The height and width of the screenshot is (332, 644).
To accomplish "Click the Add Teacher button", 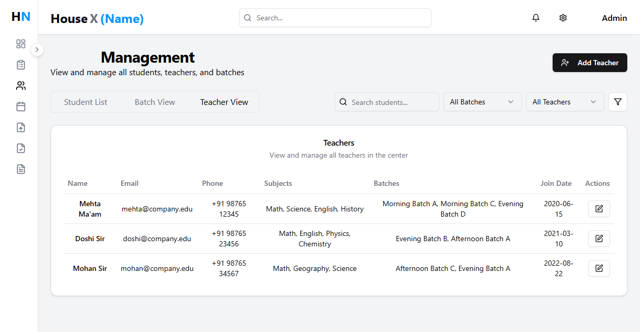I will pos(590,63).
